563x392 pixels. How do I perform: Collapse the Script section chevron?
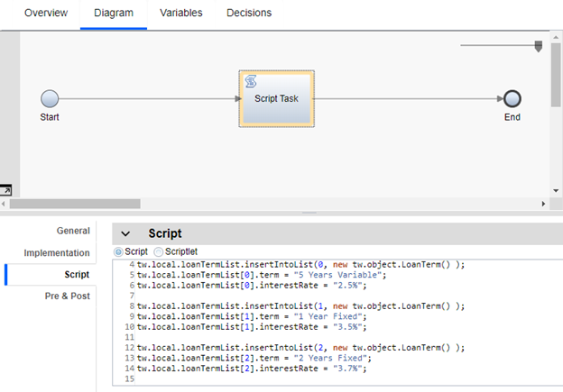tap(125, 233)
